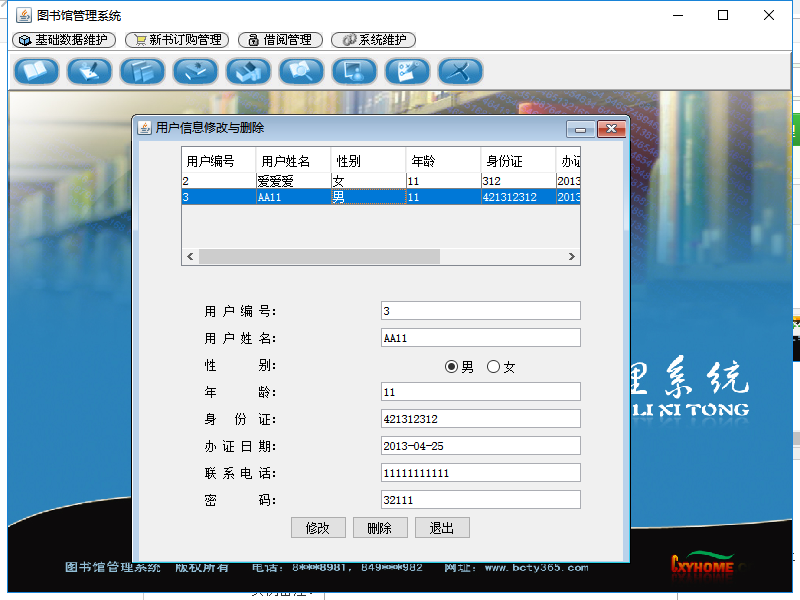This screenshot has height=600, width=800.
Task: Open the 新书订购管理 menu
Action: pyautogui.click(x=177, y=40)
